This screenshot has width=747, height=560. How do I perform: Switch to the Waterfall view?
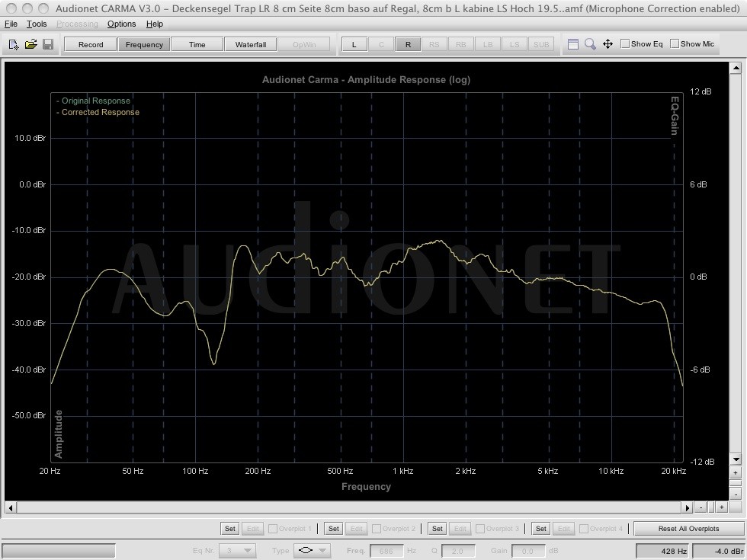click(251, 44)
